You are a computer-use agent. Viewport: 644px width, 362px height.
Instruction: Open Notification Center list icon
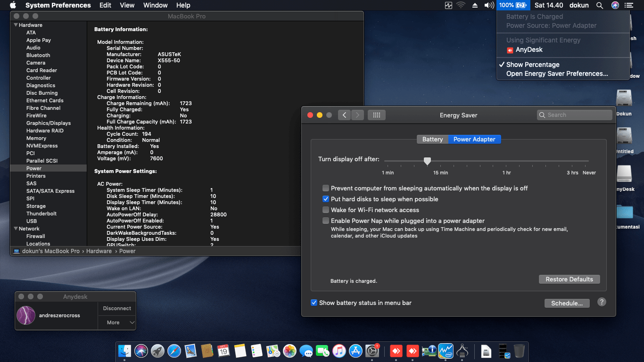click(628, 5)
